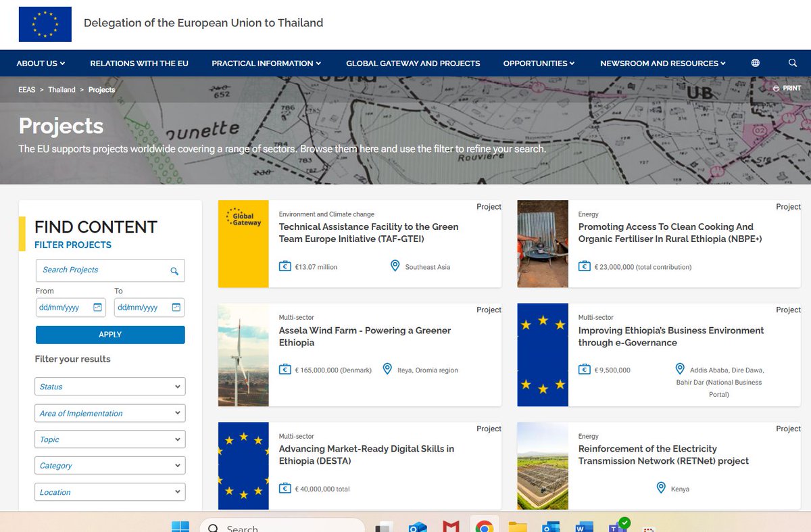The height and width of the screenshot is (532, 811).
Task: Click the search magnifier in the navigation bar
Action: tap(792, 63)
